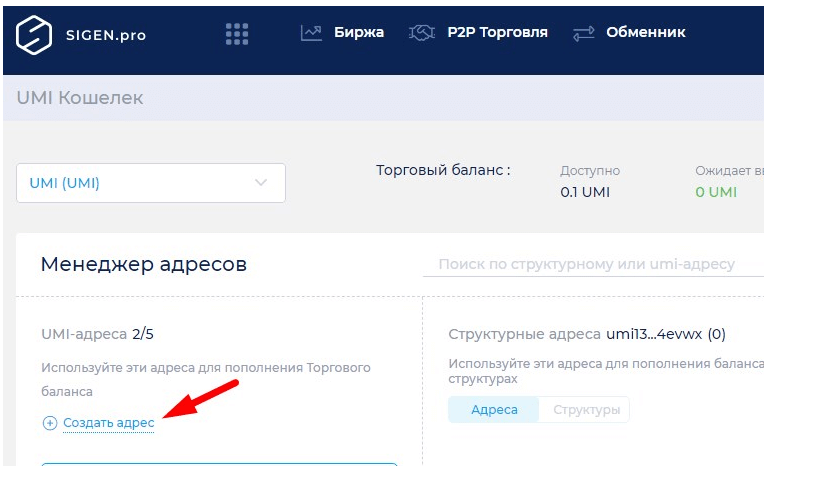Click the UMI-адреса 2/5 counter label

point(91,334)
